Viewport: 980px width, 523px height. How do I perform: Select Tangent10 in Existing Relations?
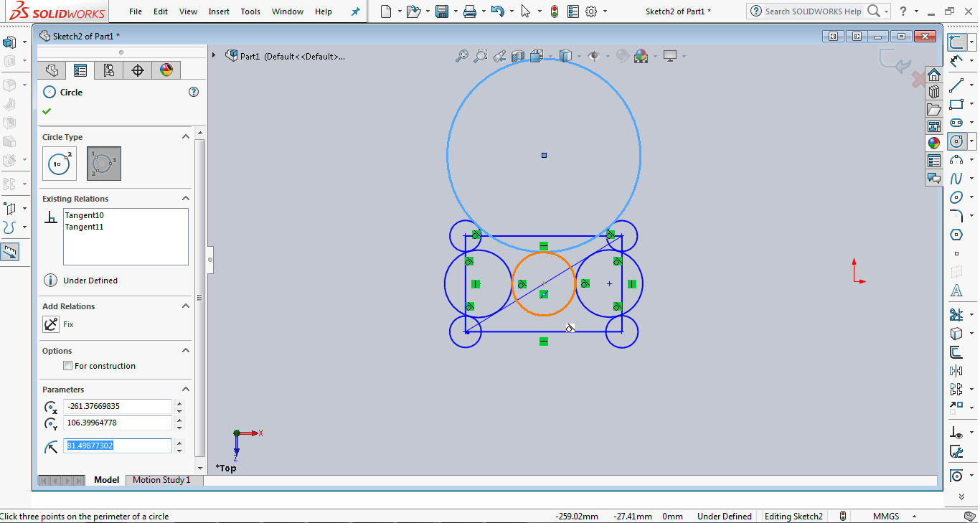[84, 215]
